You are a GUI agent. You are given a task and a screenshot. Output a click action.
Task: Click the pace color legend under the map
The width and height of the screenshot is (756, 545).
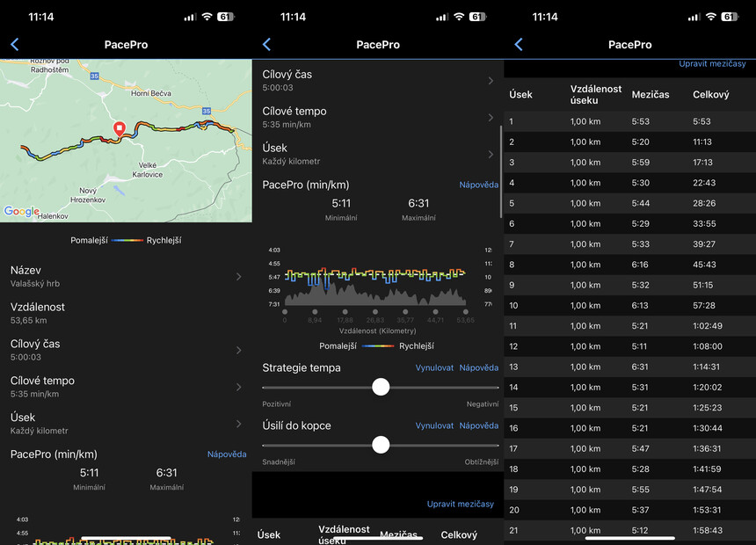pos(126,240)
